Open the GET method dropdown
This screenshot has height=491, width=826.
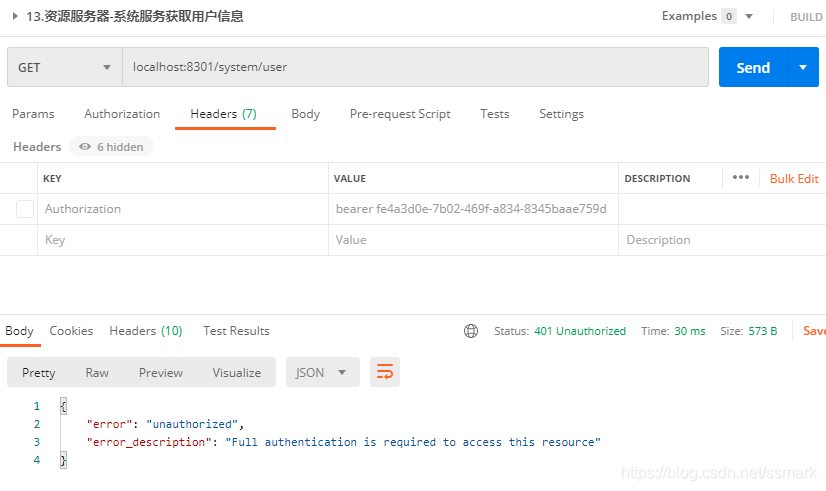[x=64, y=67]
